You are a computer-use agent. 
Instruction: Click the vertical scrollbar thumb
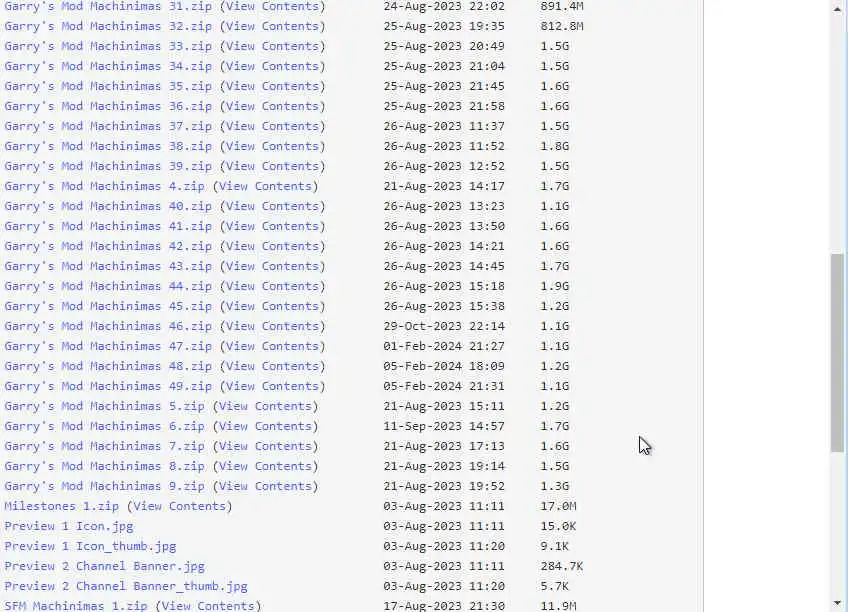coord(837,352)
